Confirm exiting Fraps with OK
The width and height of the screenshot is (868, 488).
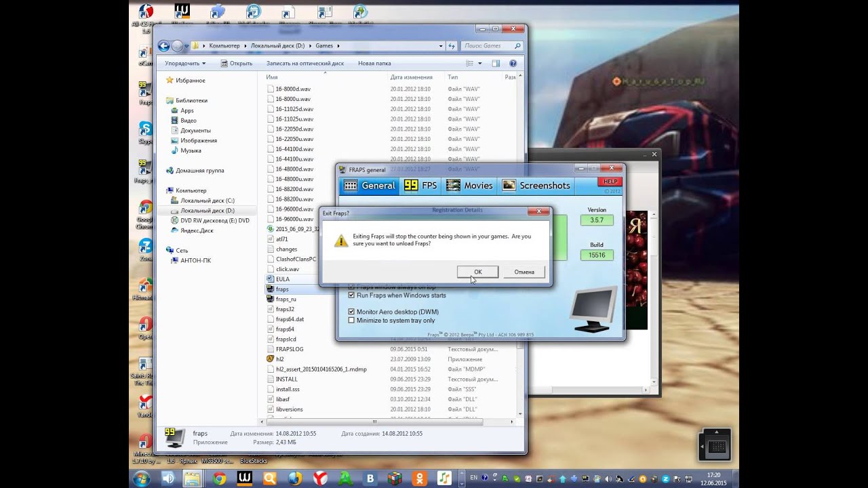coord(477,272)
